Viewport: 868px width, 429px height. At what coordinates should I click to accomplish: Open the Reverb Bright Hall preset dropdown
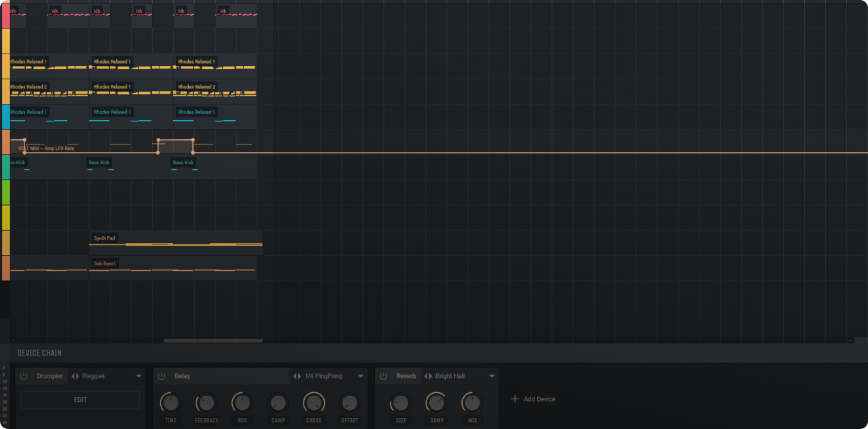pyautogui.click(x=492, y=376)
